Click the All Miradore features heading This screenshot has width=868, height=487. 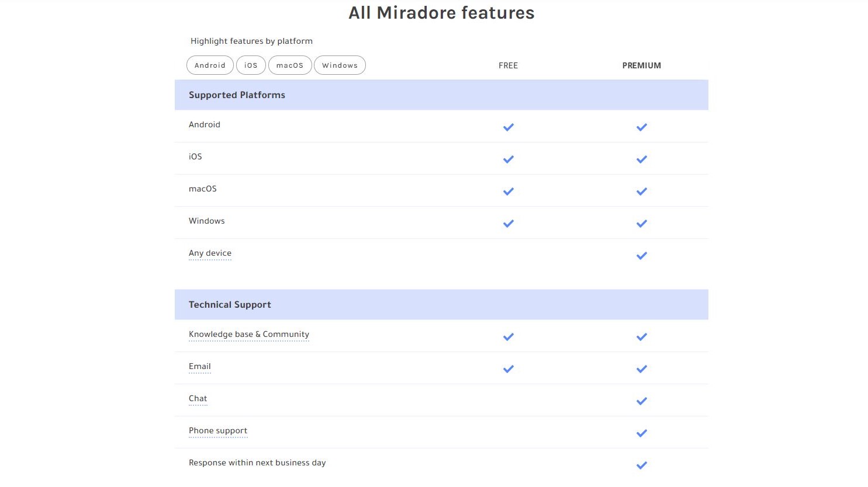(441, 13)
